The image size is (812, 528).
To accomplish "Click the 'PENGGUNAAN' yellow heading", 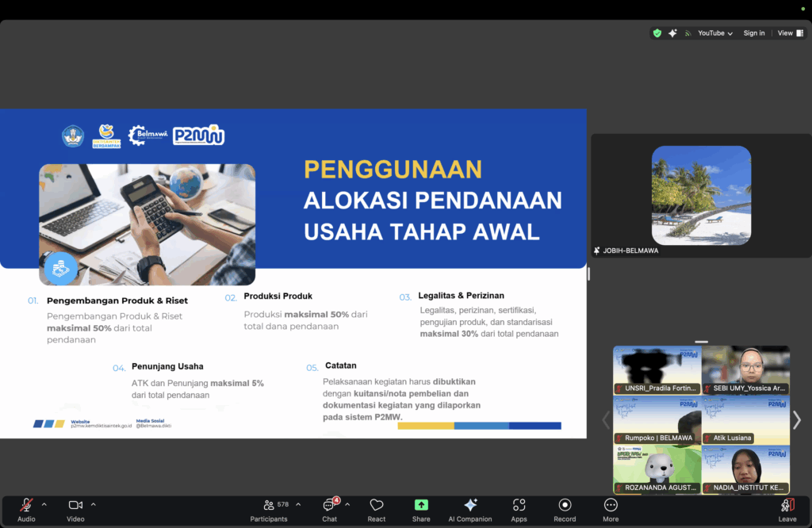I will tap(393, 170).
